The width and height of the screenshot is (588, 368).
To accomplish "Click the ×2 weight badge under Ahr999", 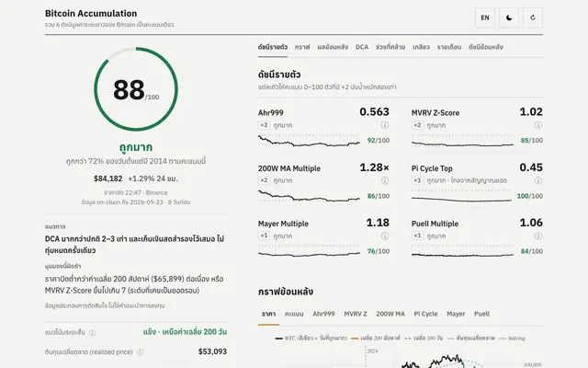I will point(264,125).
